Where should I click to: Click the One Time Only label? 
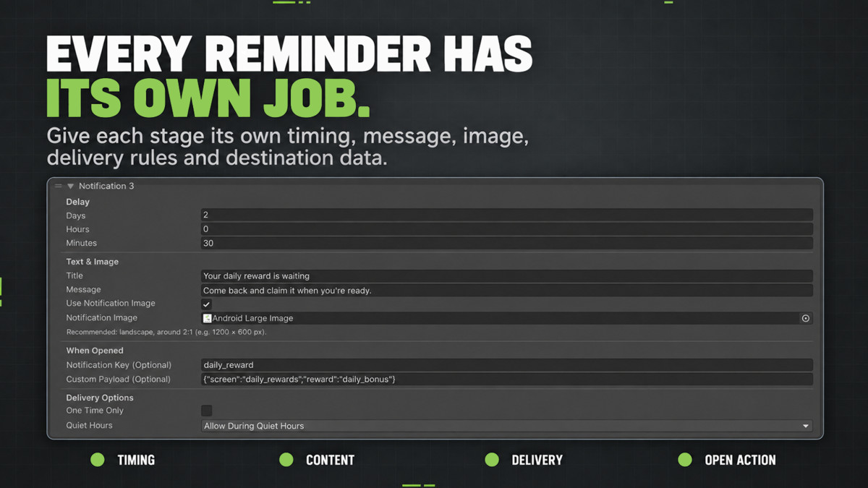pyautogui.click(x=95, y=411)
